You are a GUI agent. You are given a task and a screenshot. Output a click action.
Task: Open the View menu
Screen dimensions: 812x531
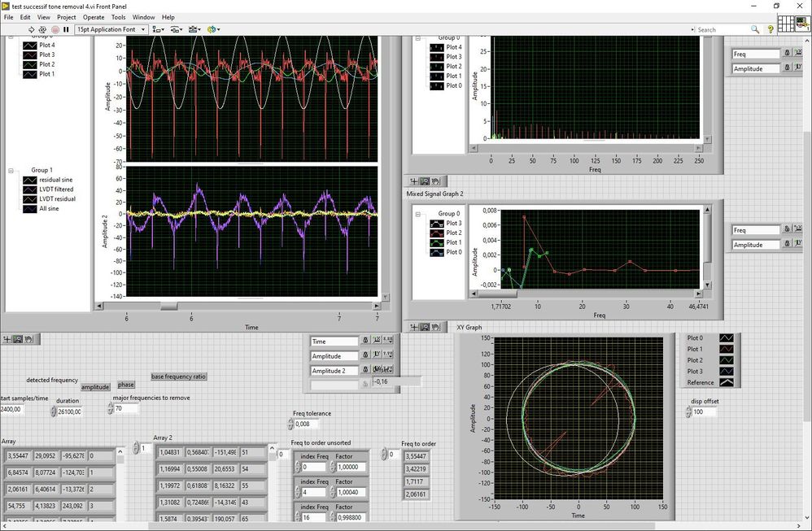[43, 17]
